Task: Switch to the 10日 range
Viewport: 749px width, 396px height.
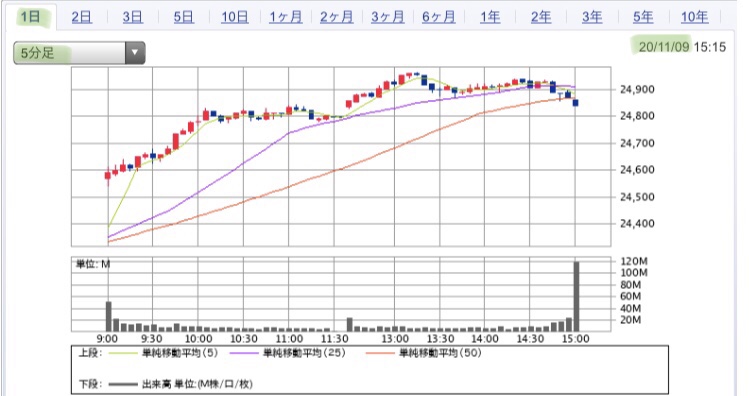Action: [x=235, y=17]
